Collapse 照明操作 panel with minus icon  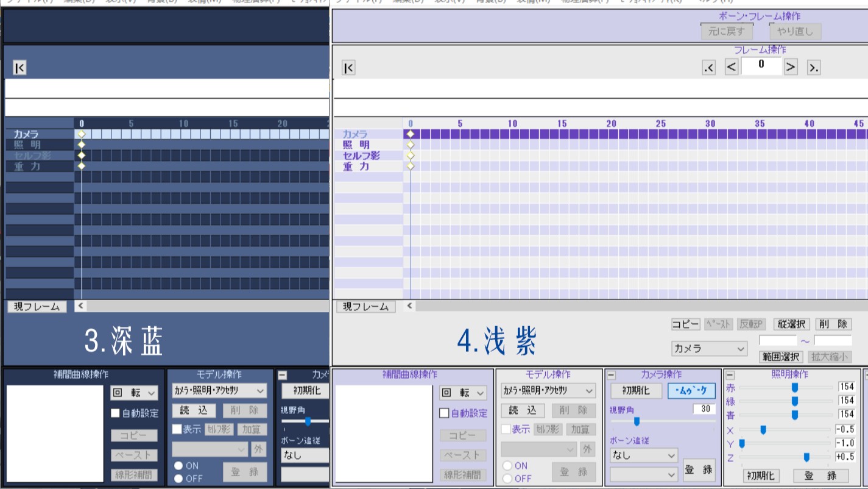(730, 375)
